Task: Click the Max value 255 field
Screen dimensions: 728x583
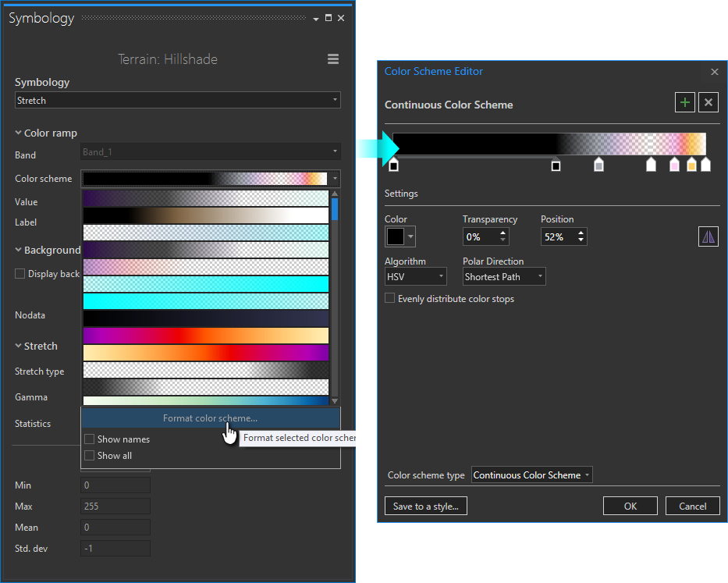Action: pos(115,506)
